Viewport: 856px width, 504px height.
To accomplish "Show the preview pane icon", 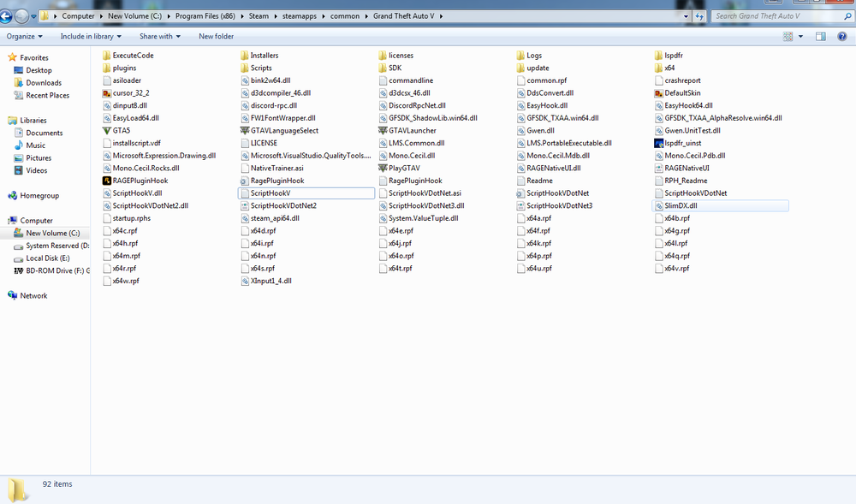I will [821, 37].
